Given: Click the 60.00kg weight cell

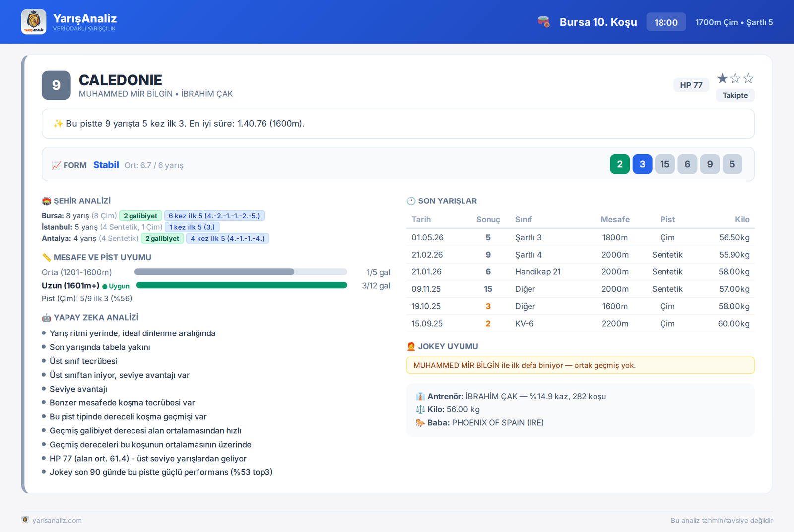Looking at the screenshot, I should (x=734, y=324).
